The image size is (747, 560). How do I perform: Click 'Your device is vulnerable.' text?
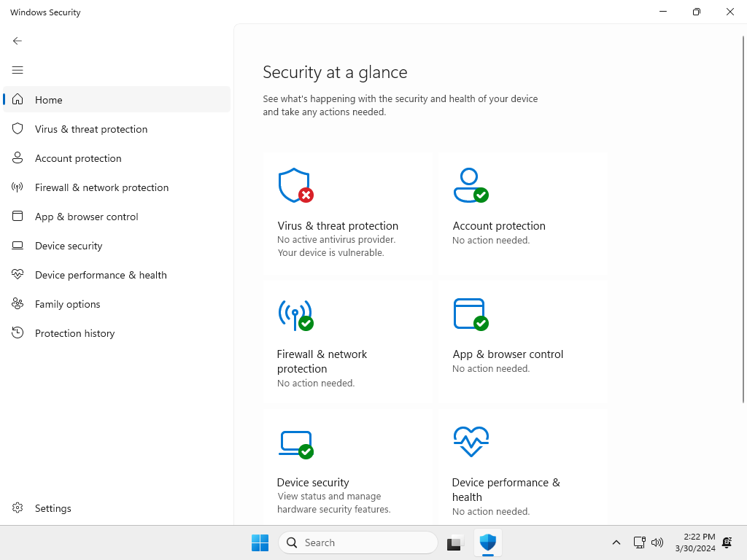coord(330,252)
